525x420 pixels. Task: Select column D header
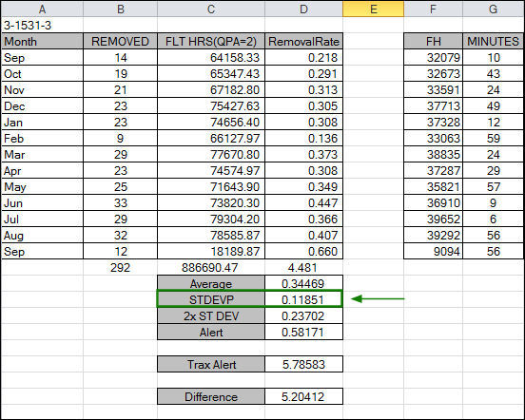pyautogui.click(x=303, y=9)
